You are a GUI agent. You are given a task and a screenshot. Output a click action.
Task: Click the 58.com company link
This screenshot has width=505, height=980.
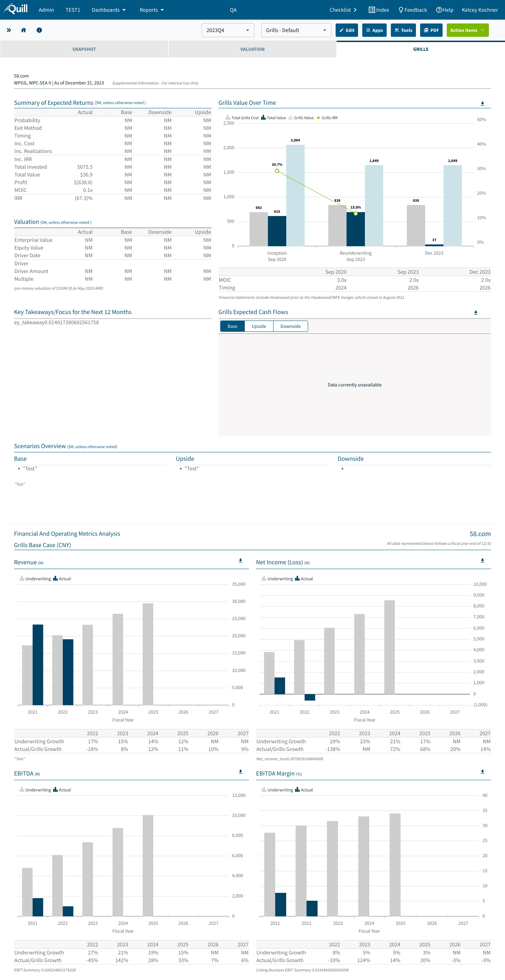pyautogui.click(x=480, y=534)
